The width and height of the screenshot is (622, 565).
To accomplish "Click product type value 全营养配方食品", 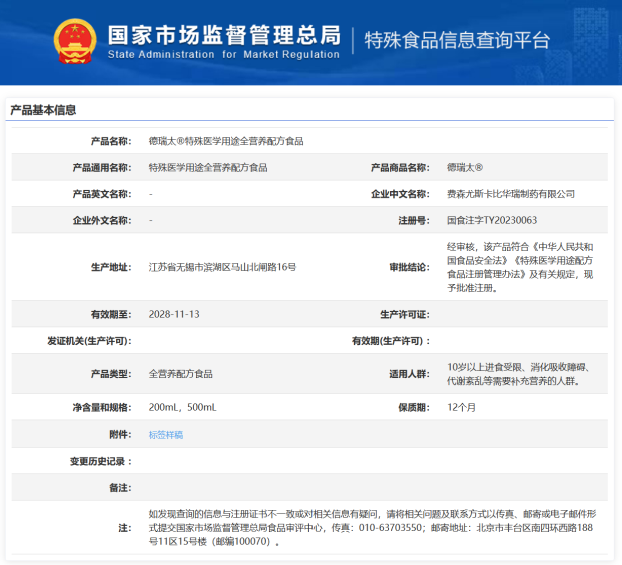I will click(180, 374).
